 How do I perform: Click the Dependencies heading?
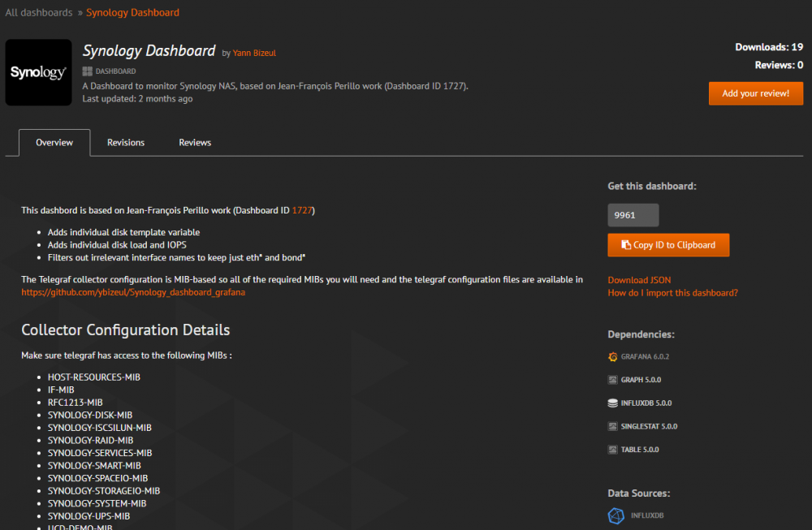(641, 334)
